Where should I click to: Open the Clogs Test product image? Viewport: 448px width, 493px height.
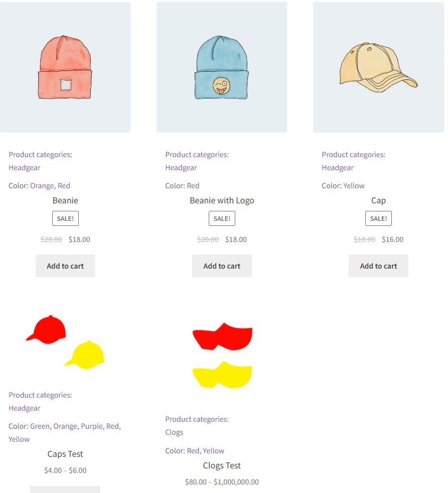point(222,355)
